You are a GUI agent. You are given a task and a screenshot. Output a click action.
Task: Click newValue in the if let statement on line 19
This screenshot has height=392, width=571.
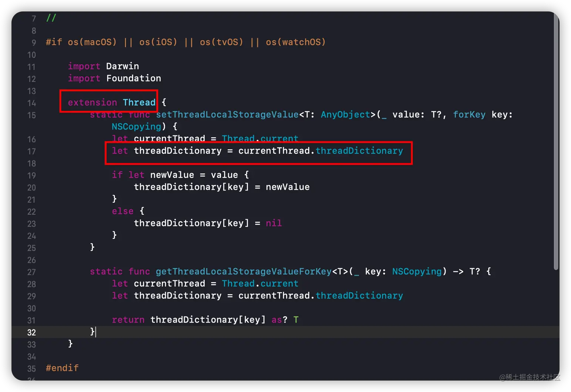point(172,175)
